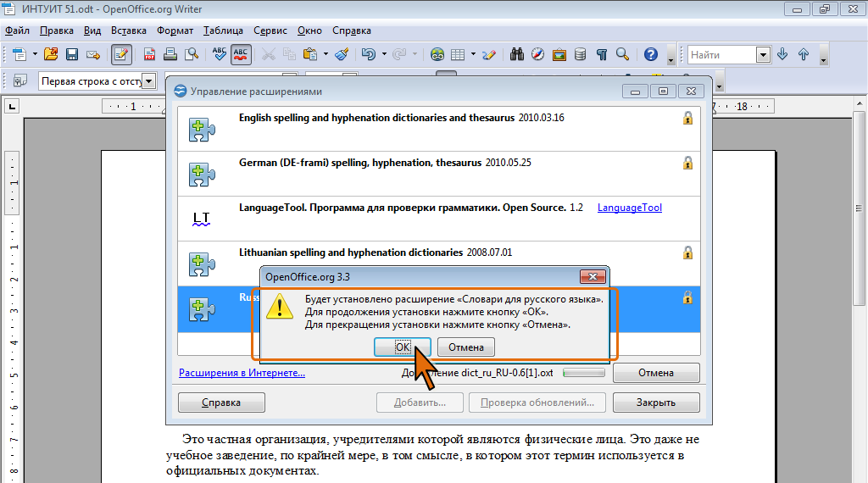Viewport: 868px width, 483px height.
Task: Click the Data Sources icon
Action: pyautogui.click(x=581, y=55)
